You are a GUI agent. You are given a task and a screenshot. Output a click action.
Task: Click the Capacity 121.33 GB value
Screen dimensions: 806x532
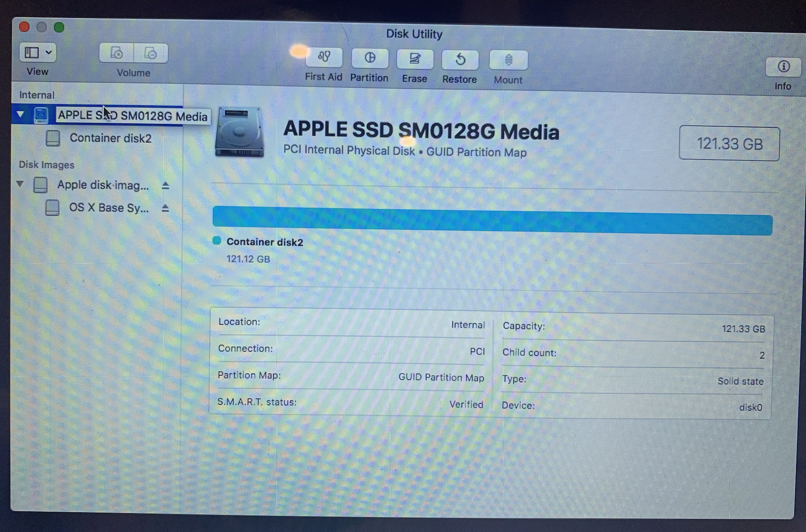click(x=743, y=329)
